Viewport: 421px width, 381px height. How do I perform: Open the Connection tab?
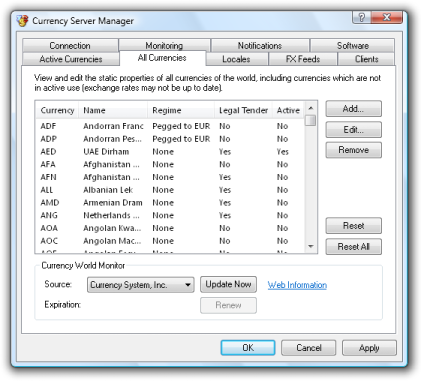click(70, 46)
